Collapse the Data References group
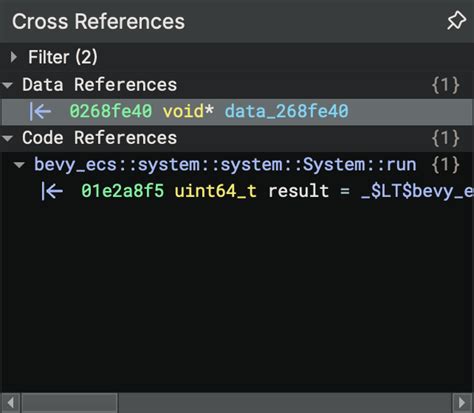This screenshot has width=474, height=413. (x=8, y=85)
